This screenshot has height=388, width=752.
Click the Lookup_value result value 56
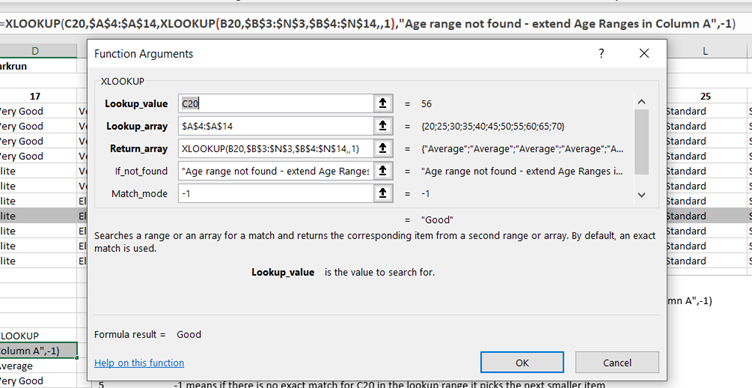tap(426, 104)
